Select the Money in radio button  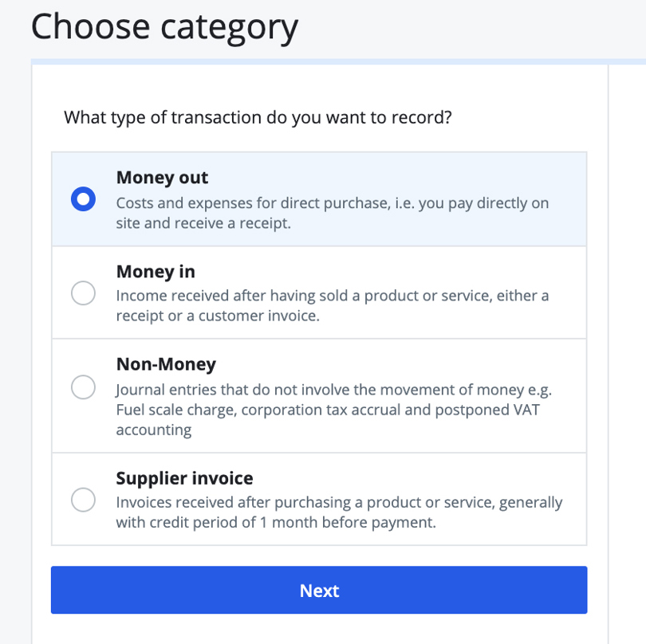click(x=83, y=293)
